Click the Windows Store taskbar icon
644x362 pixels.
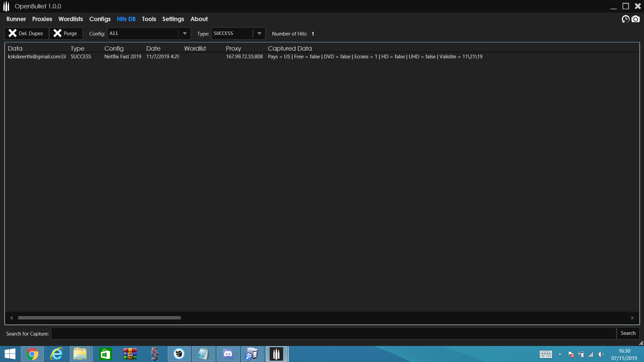tap(105, 354)
